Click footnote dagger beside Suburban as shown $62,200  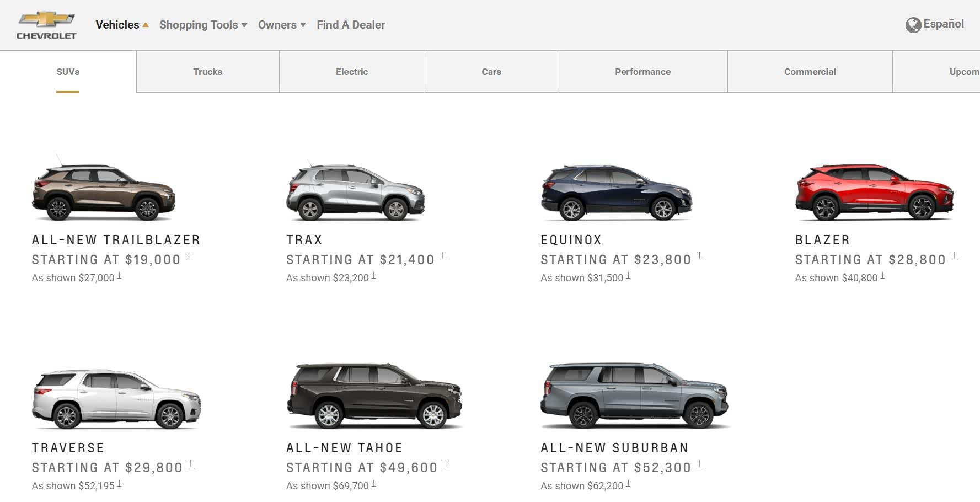(628, 483)
